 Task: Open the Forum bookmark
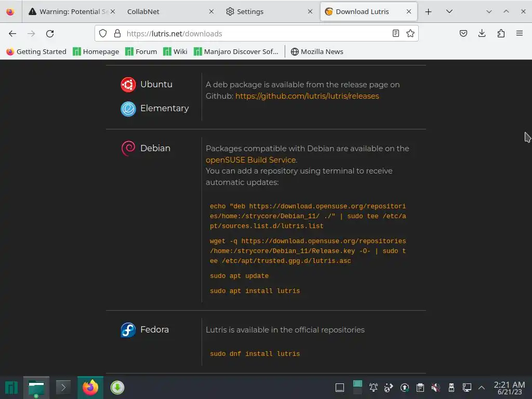(141, 51)
